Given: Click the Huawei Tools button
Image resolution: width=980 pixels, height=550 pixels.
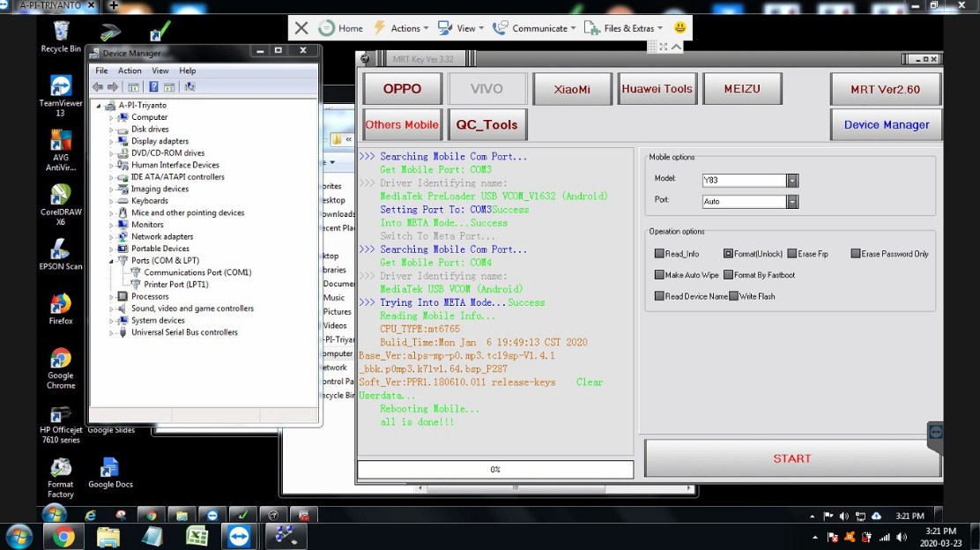Looking at the screenshot, I should click(x=657, y=89).
